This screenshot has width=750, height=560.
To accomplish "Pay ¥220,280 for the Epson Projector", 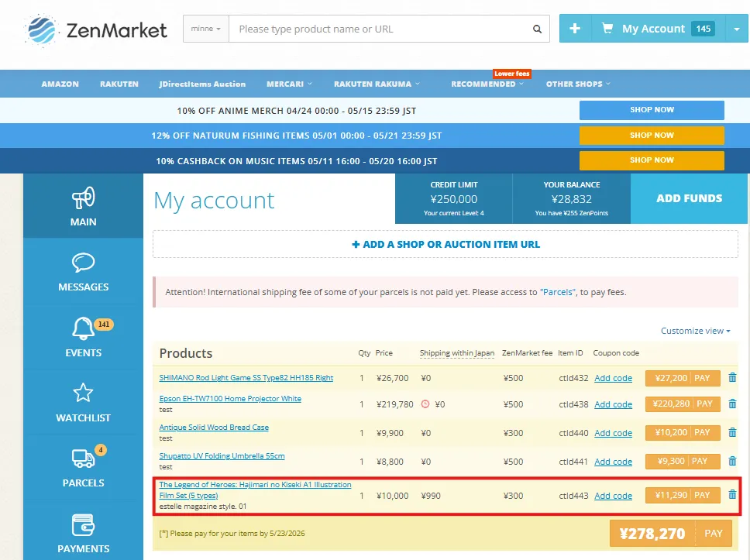I will [682, 404].
